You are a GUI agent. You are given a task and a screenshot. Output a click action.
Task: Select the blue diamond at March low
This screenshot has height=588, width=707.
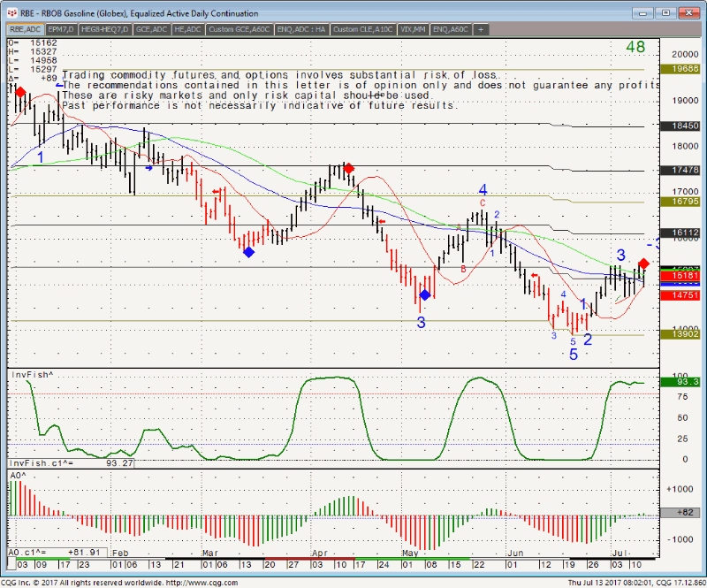[x=248, y=252]
